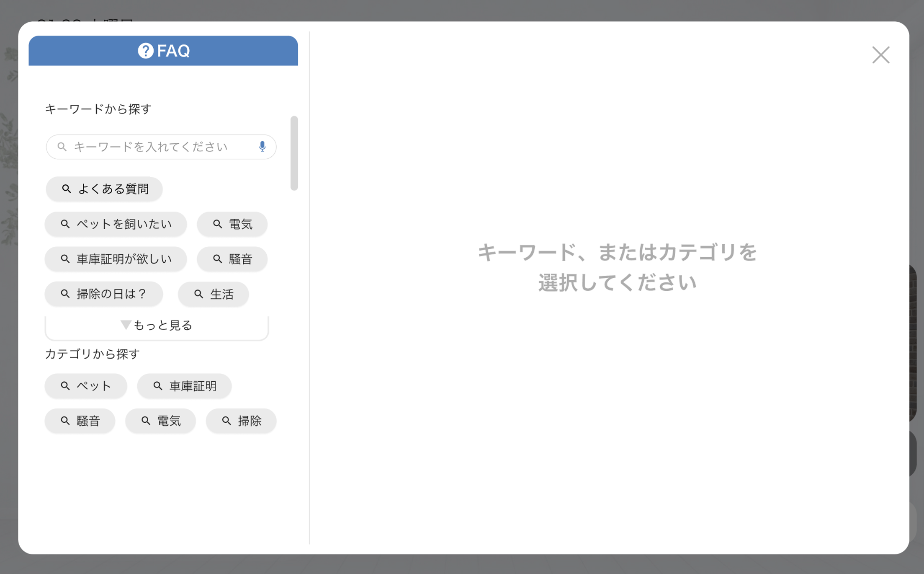Viewport: 924px width, 574px height.
Task: Choose the 車庫証明が欲しい keyword chip
Action: [x=116, y=259]
